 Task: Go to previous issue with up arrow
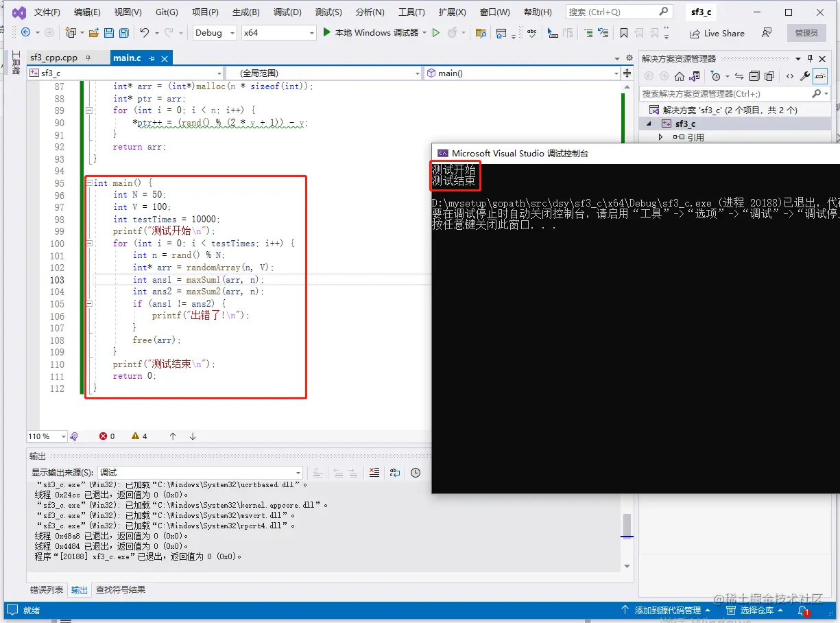pos(173,436)
